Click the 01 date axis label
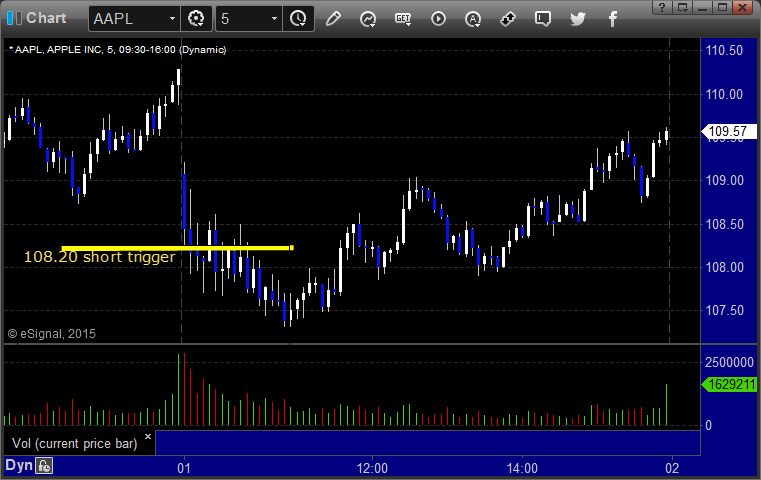The height and width of the screenshot is (480, 761). point(184,468)
